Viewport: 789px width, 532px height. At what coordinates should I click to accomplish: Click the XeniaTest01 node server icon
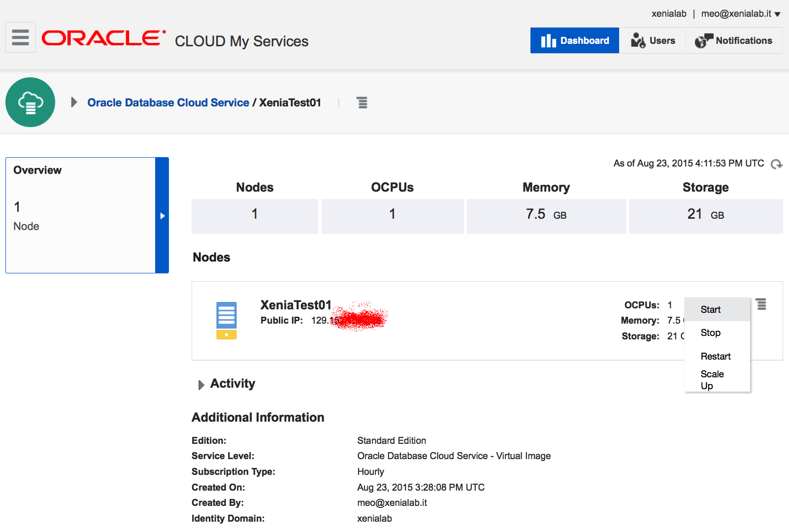click(227, 321)
